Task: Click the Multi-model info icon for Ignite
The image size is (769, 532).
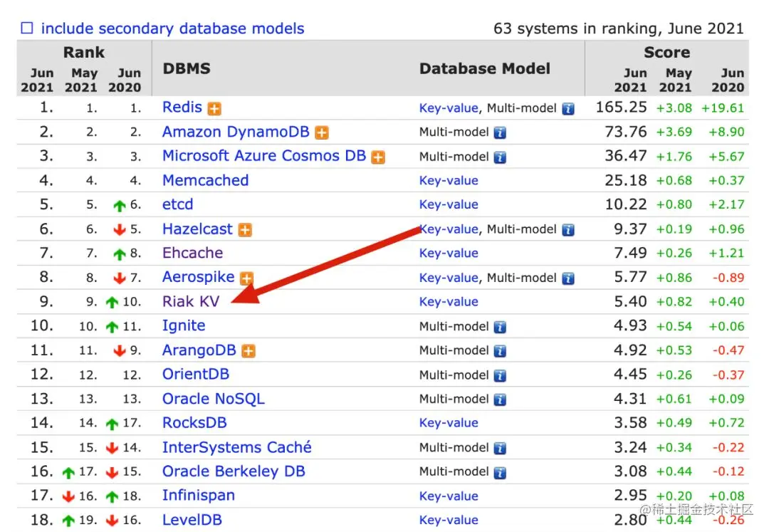Action: pos(500,327)
